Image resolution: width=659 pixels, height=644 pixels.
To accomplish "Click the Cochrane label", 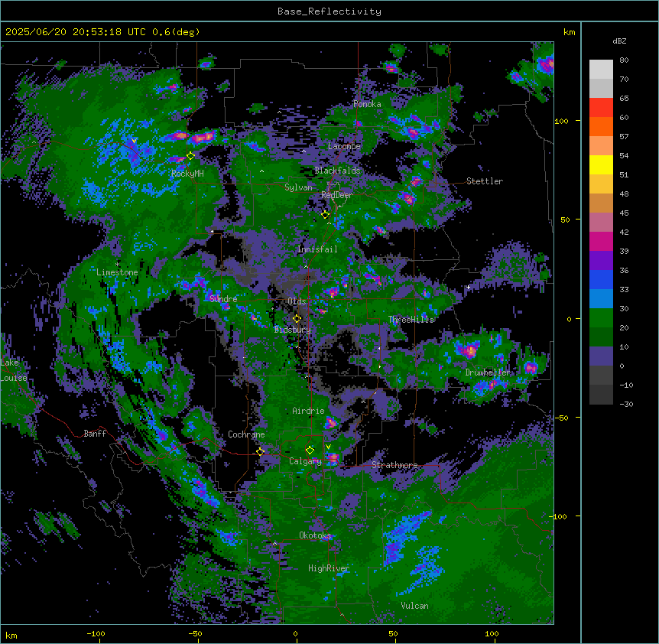I will tap(246, 434).
